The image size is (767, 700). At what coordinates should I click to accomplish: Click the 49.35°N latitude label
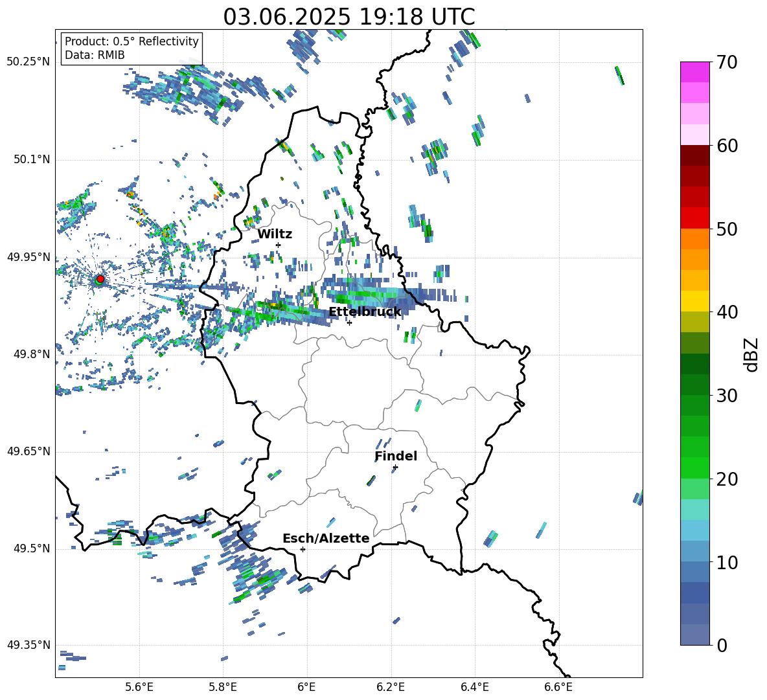click(29, 645)
